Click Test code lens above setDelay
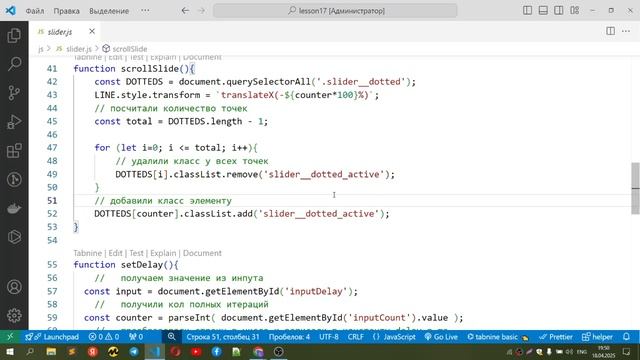 coord(136,253)
